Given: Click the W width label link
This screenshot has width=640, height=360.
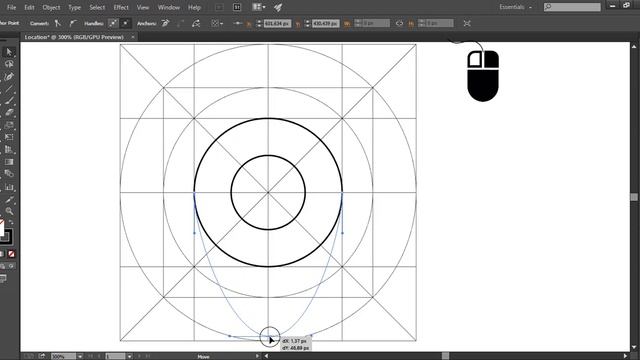Looking at the screenshot, I should [347, 24].
